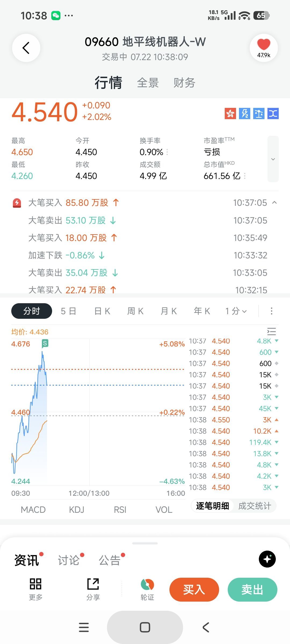Viewport: 290px width, 644px height.
Task: Select the 日K chart tab
Action: [x=102, y=311]
